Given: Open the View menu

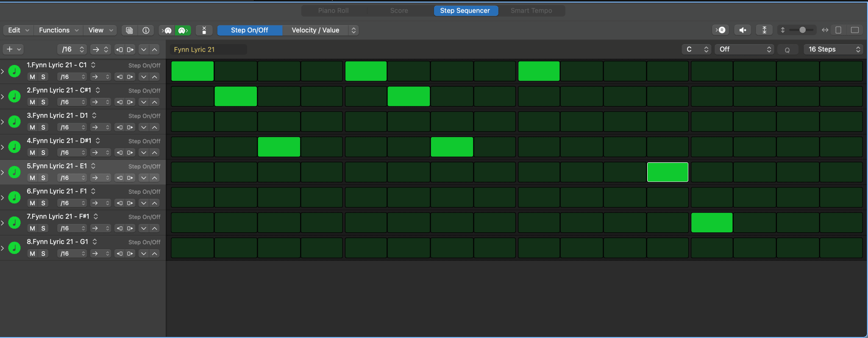Looking at the screenshot, I should pyautogui.click(x=100, y=30).
